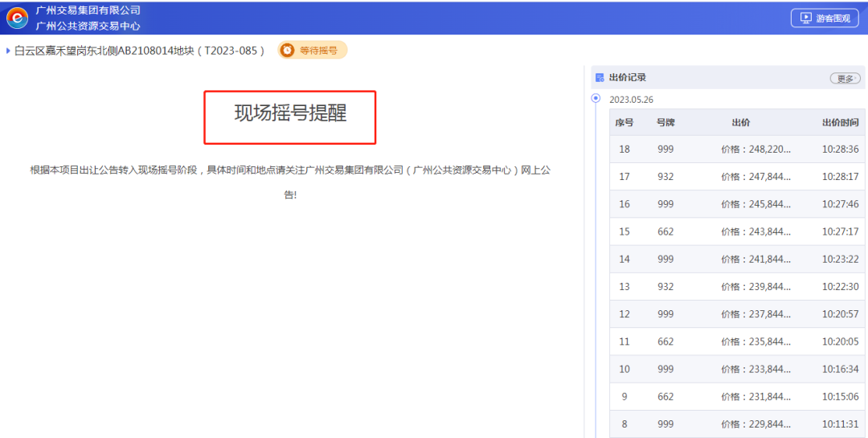Click the 出价记录 panel icon
This screenshot has height=438, width=868.
pyautogui.click(x=600, y=77)
